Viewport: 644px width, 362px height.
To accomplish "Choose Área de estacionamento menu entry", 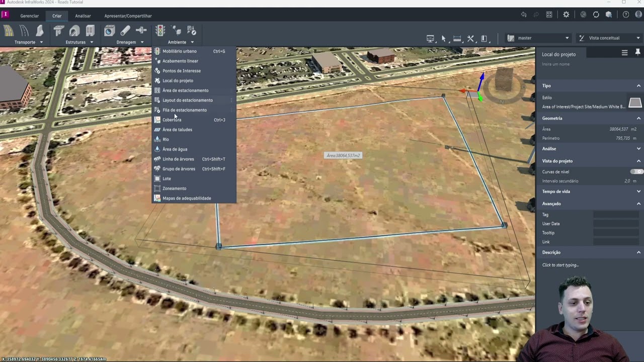I will point(194,90).
